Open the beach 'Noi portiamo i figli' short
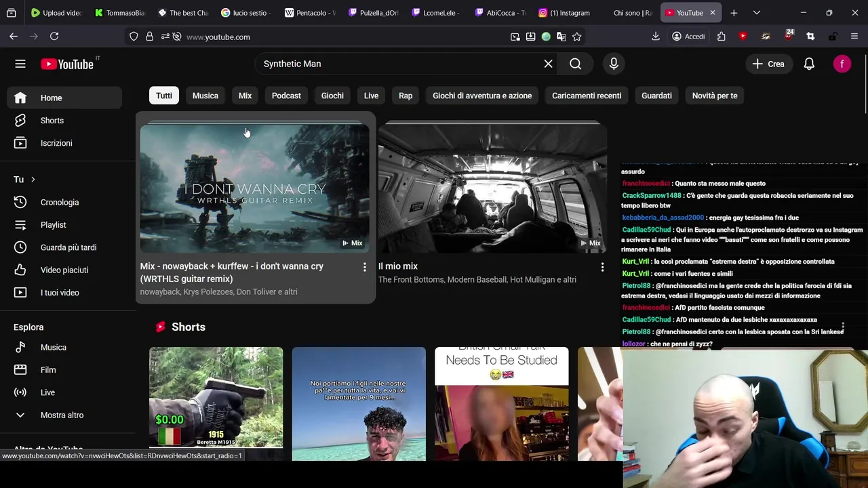868x488 pixels. tap(359, 403)
